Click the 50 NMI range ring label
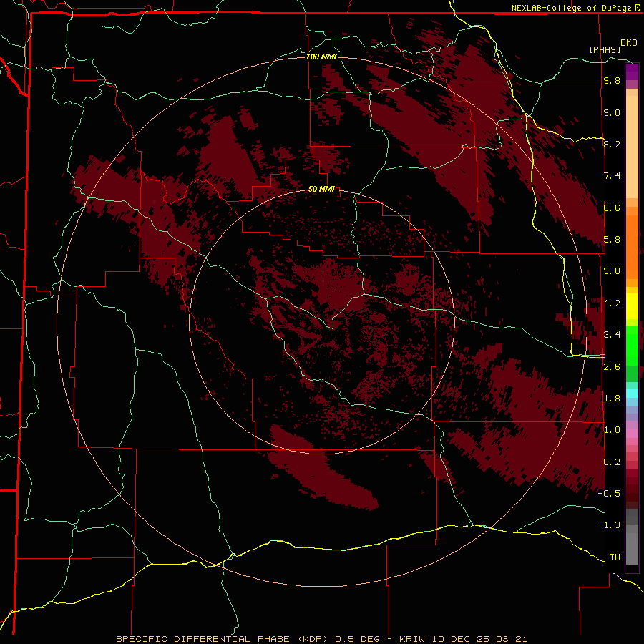 (x=321, y=189)
